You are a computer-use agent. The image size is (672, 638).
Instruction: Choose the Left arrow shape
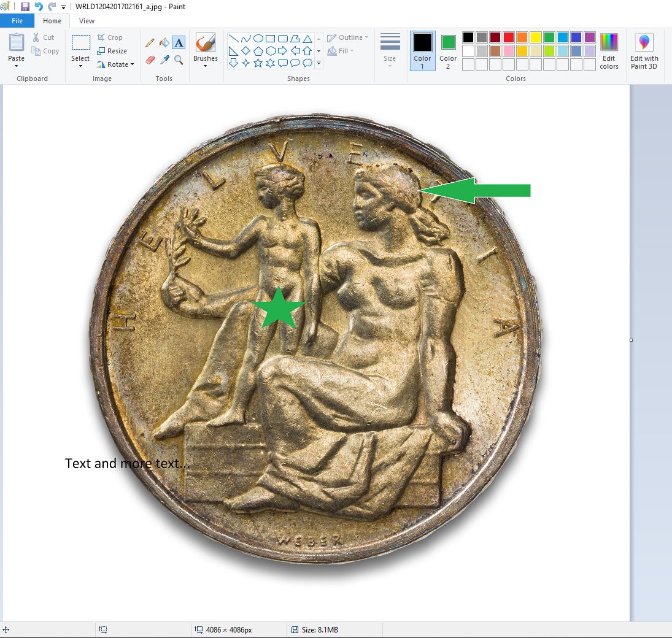pyautogui.click(x=295, y=51)
